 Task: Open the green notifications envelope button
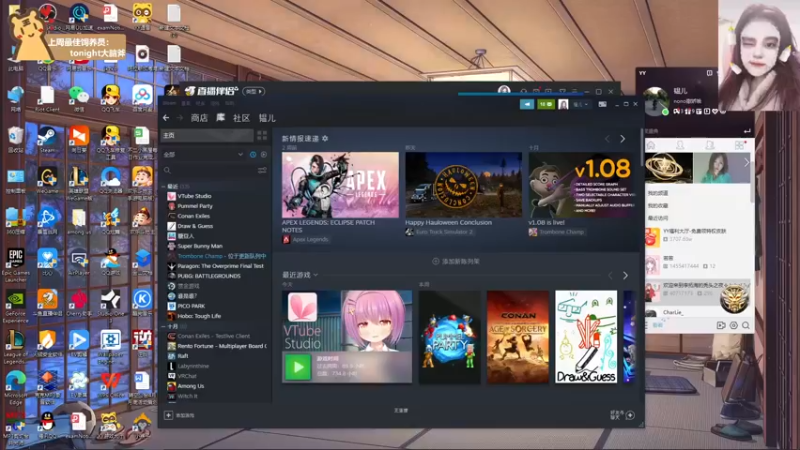pos(545,104)
